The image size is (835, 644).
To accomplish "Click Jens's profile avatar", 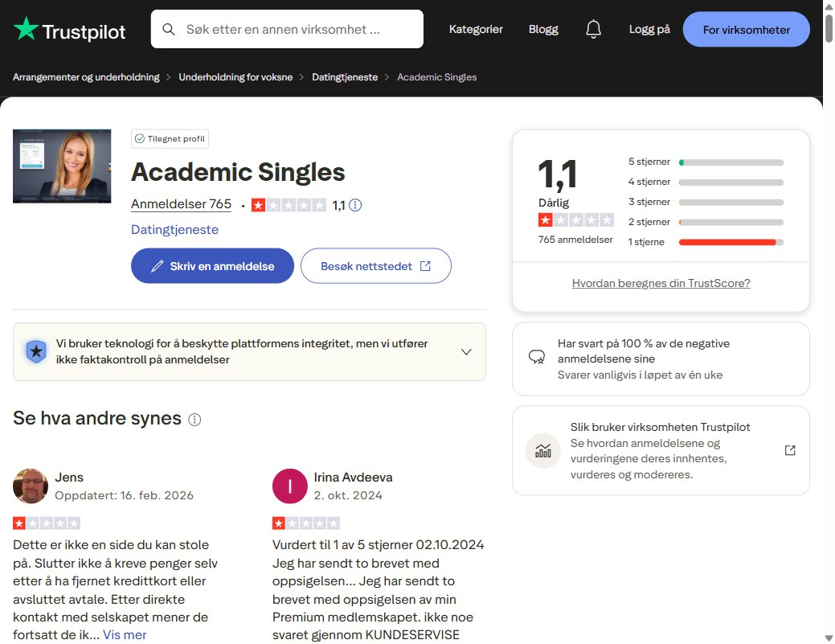I will [31, 486].
